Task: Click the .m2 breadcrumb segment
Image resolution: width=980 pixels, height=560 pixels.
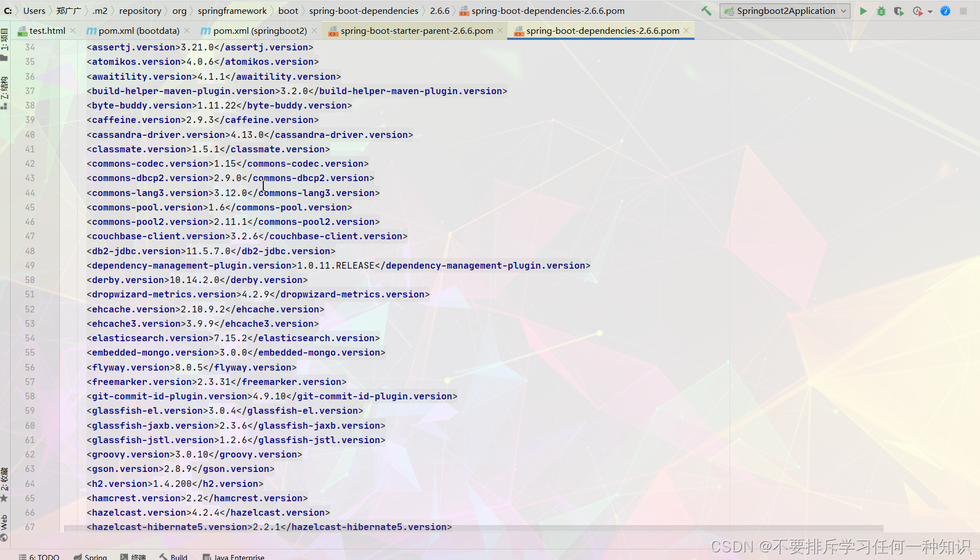Action: pyautogui.click(x=100, y=11)
